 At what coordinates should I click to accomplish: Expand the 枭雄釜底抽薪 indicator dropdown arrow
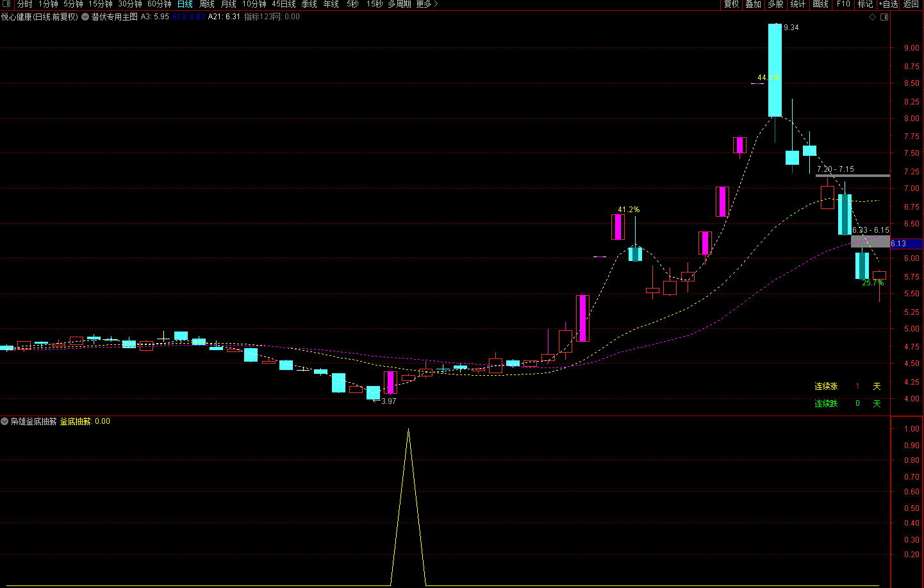(x=5, y=421)
